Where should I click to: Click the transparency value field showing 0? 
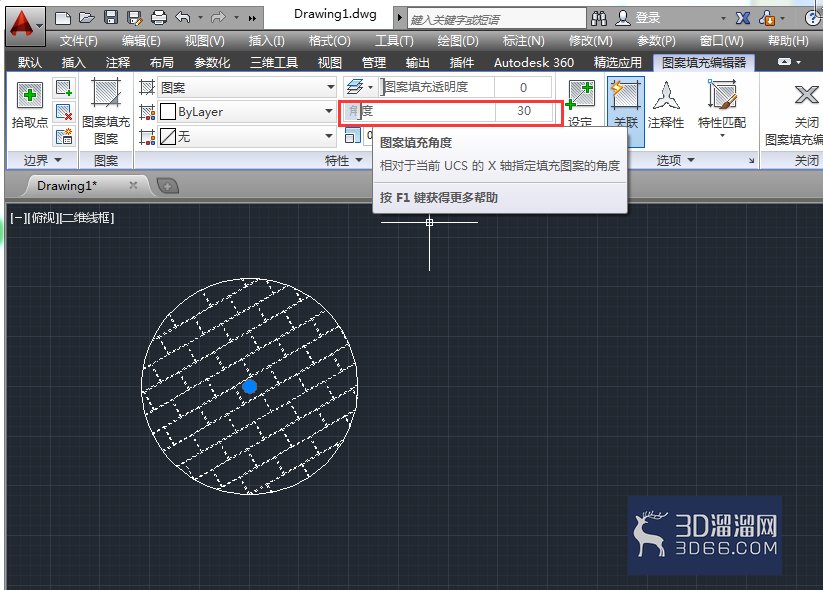click(x=523, y=87)
